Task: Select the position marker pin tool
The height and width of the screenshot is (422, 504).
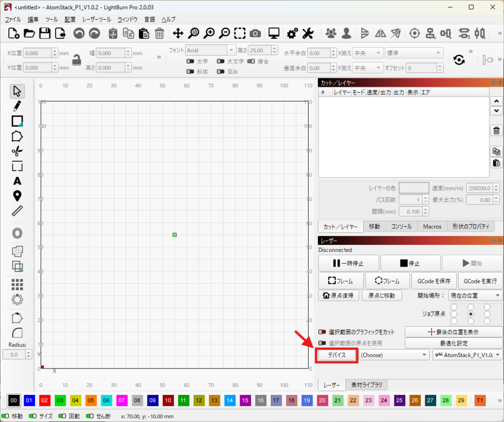Action: pos(17,196)
